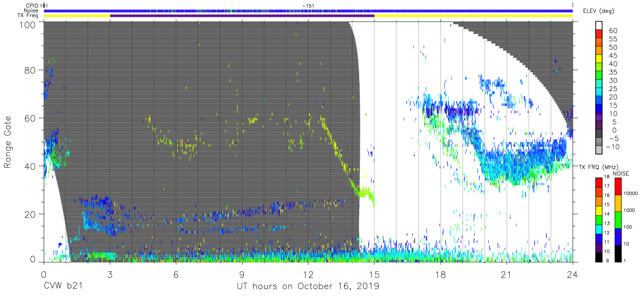Click the '18' tick on UT hours axis
This screenshot has width=644, height=297.
click(x=441, y=274)
